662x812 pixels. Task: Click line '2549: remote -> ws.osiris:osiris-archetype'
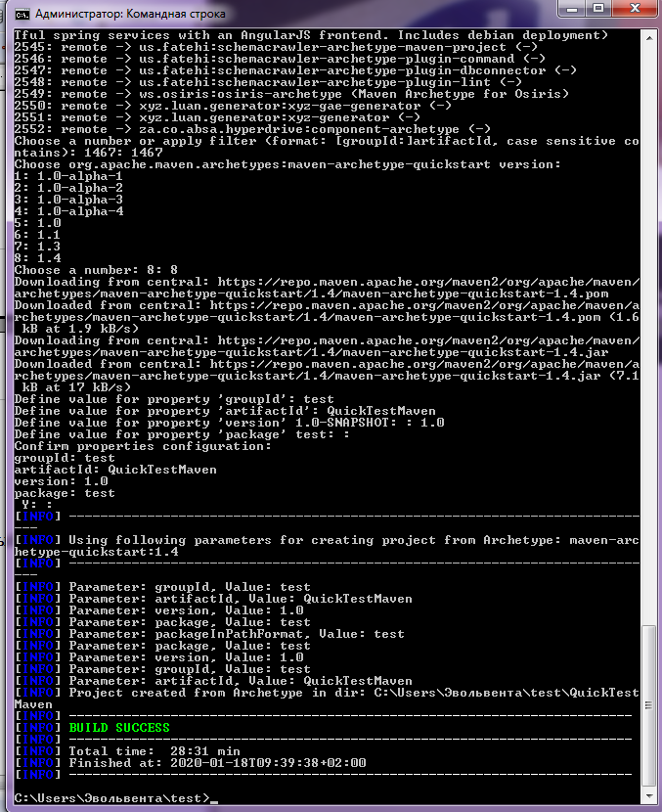tap(292, 94)
